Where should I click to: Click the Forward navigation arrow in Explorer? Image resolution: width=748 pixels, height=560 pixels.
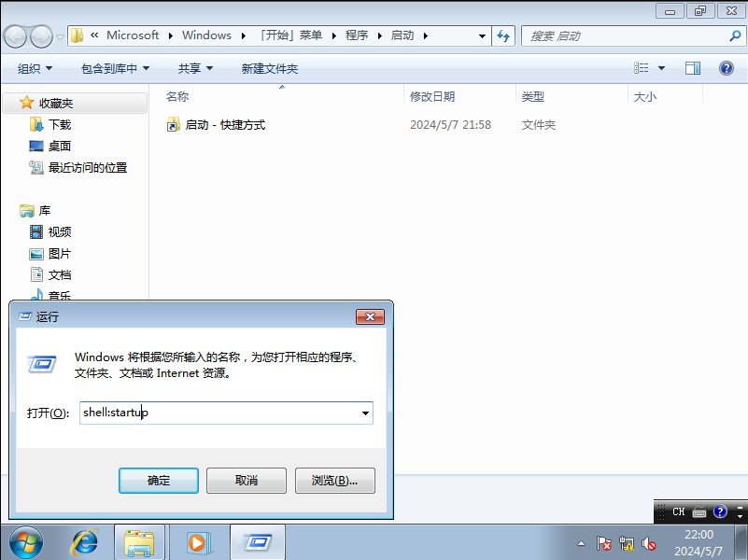pos(41,36)
